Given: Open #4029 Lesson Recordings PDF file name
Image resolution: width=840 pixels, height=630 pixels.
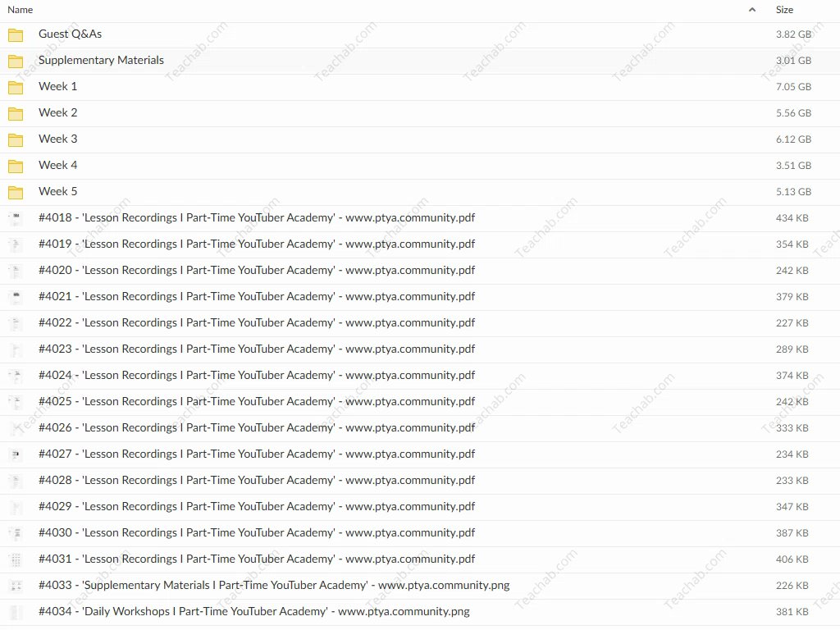Looking at the screenshot, I should pyautogui.click(x=257, y=506).
